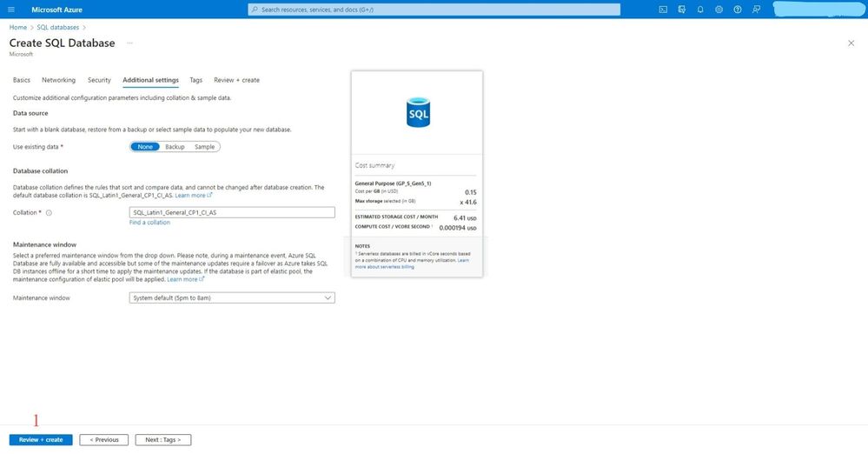Click the 6.41 USD storage cost value
Image resolution: width=868 pixels, height=454 pixels.
tap(465, 218)
